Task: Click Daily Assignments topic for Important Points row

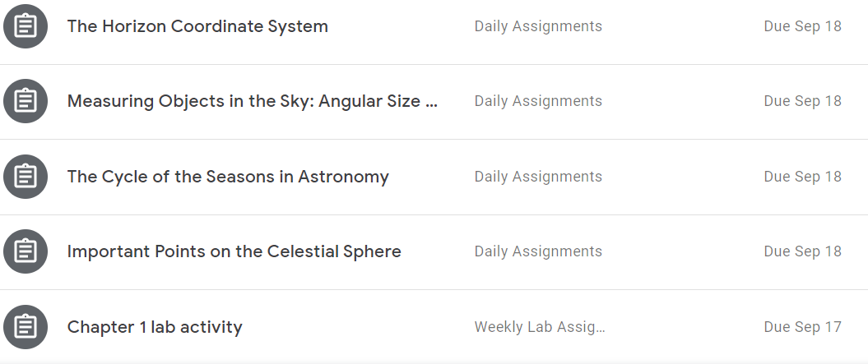Action: pyautogui.click(x=538, y=251)
